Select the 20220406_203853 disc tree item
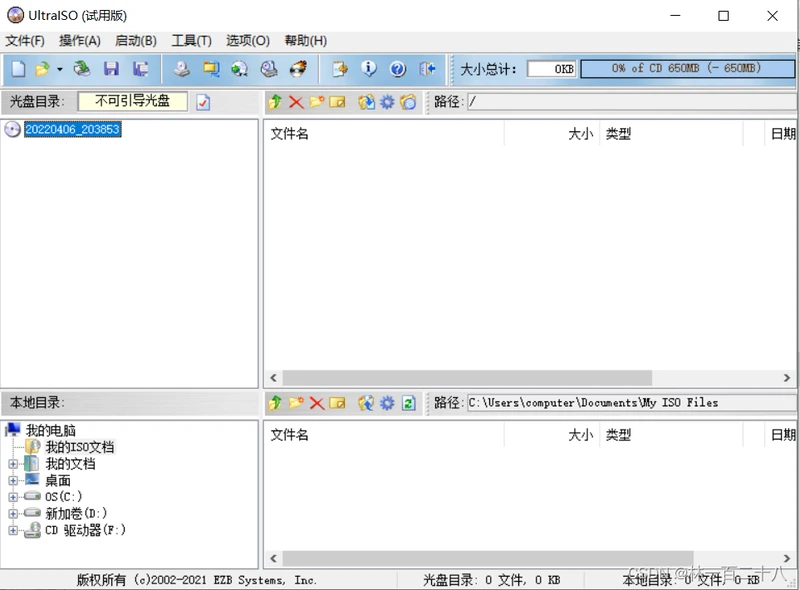This screenshot has height=590, width=800. [72, 130]
